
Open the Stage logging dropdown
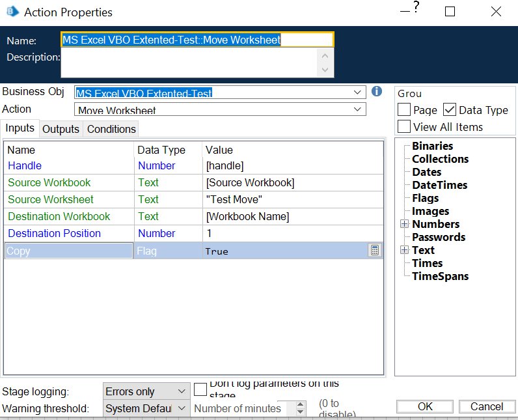coord(182,391)
